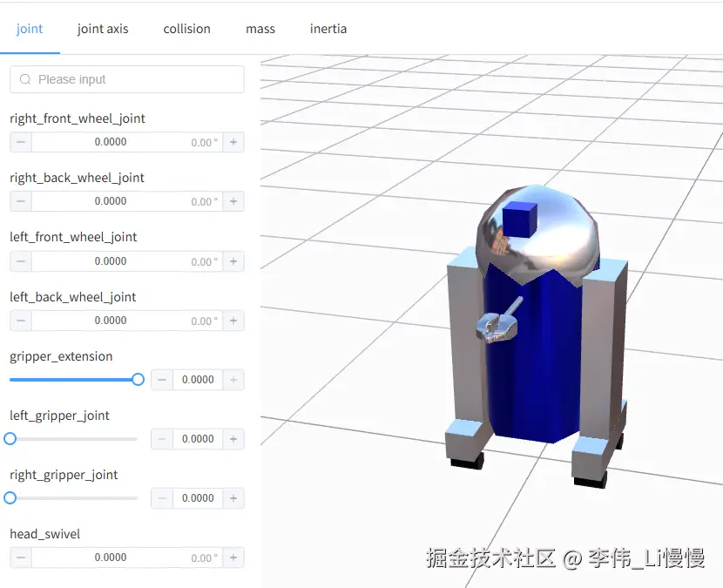723x588 pixels.
Task: Open the mass tab
Action: (260, 29)
